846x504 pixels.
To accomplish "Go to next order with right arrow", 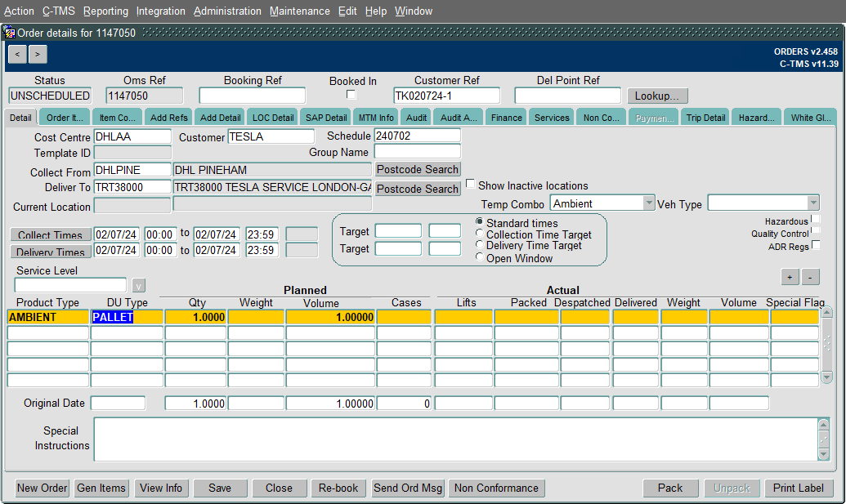I will click(38, 54).
